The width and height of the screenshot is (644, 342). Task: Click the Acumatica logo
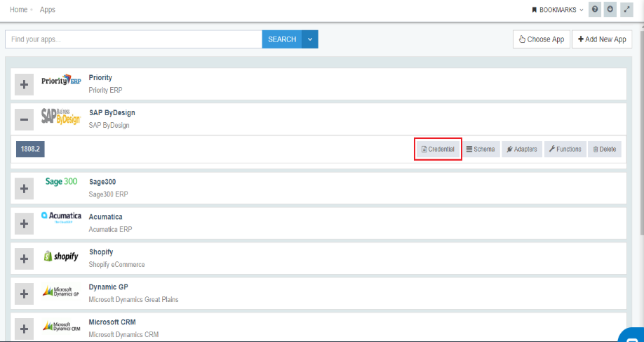[x=61, y=218]
